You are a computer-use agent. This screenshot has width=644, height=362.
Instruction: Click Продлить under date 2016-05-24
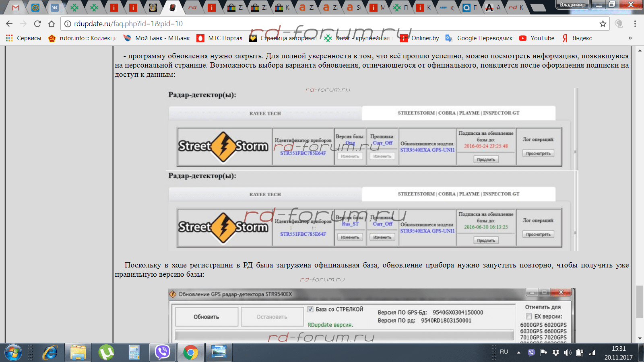coord(486,160)
